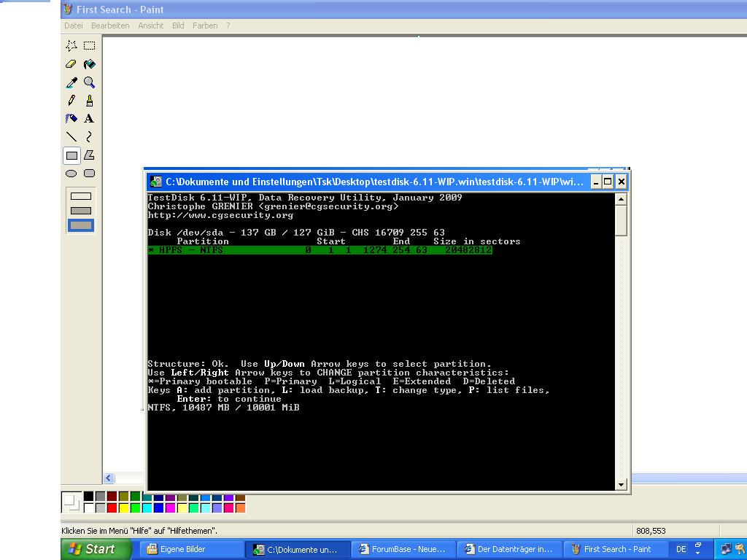Viewport: 747px width, 560px height.
Task: Pick the bright red color swatch
Action: pyautogui.click(x=112, y=508)
